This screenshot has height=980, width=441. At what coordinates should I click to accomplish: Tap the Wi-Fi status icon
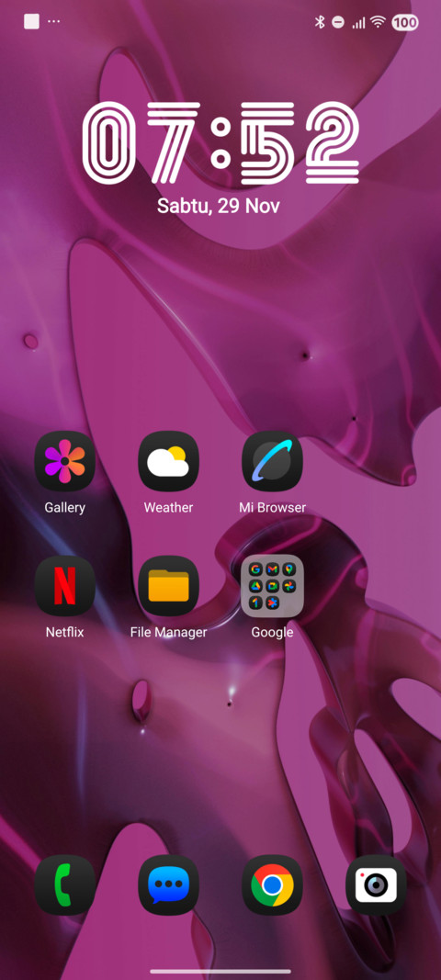(378, 22)
